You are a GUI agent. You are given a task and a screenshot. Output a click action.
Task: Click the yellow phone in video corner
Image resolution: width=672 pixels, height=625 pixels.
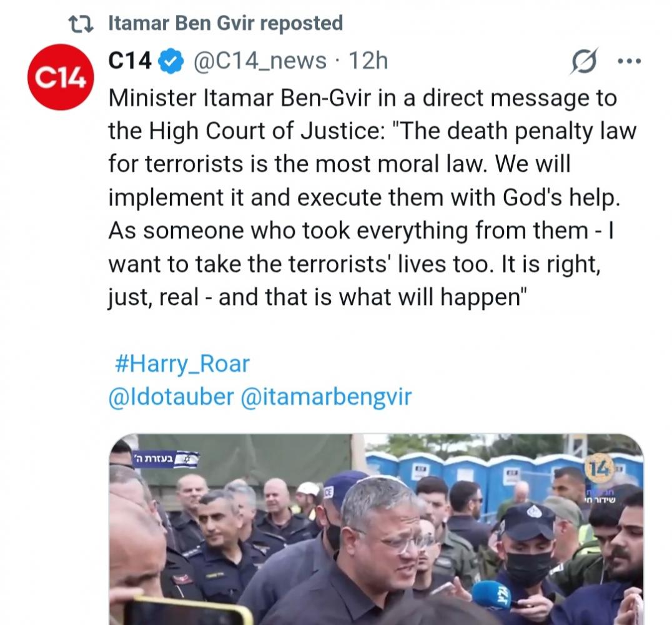pyautogui.click(x=186, y=611)
